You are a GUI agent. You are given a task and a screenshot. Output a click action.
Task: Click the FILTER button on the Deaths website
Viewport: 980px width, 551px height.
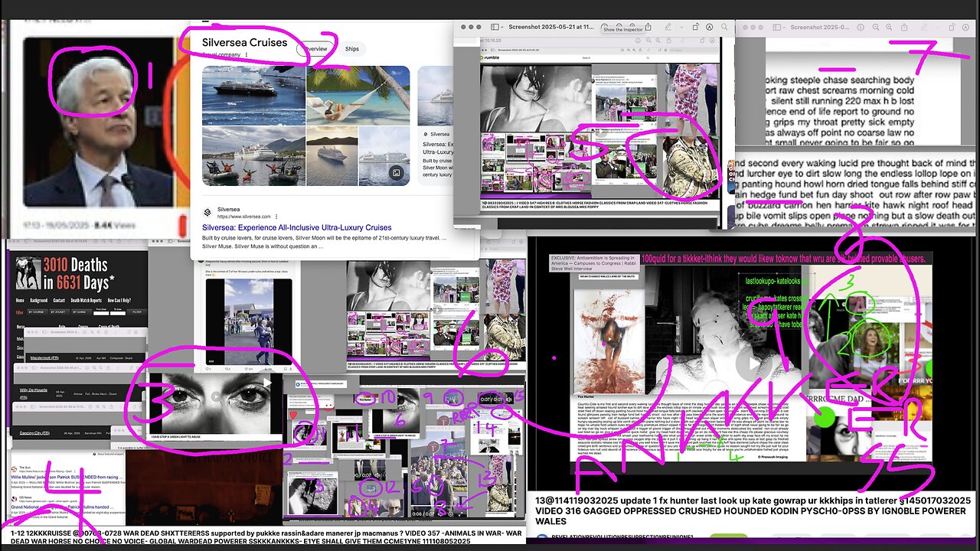137,312
